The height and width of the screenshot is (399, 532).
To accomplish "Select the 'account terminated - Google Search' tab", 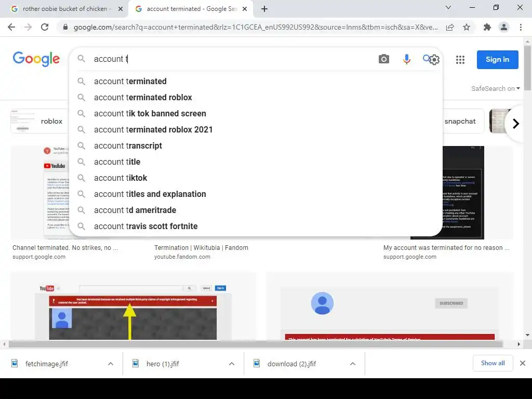I will pos(190,9).
